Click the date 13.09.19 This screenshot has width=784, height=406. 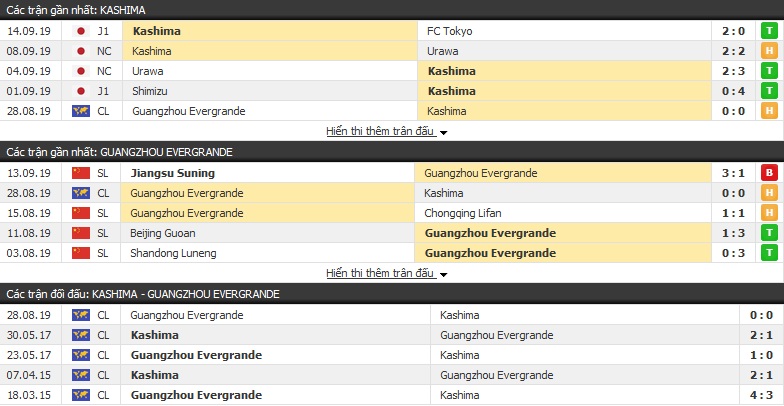[29, 173]
